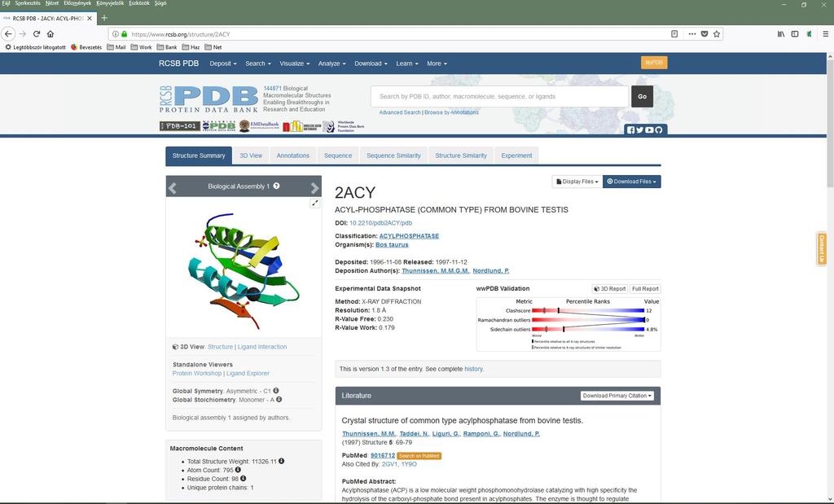Click the Search on PubMed button
834x504 pixels.
[x=419, y=456]
